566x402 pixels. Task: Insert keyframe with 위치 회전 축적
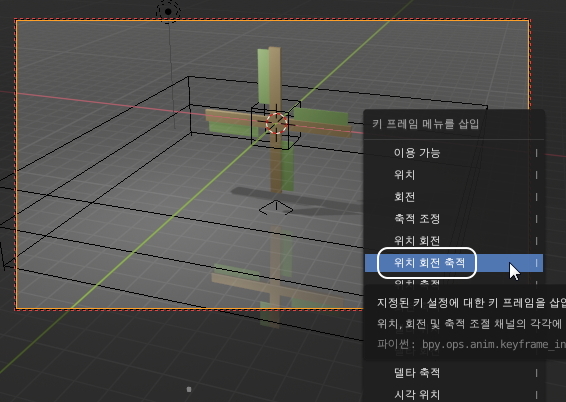point(453,263)
